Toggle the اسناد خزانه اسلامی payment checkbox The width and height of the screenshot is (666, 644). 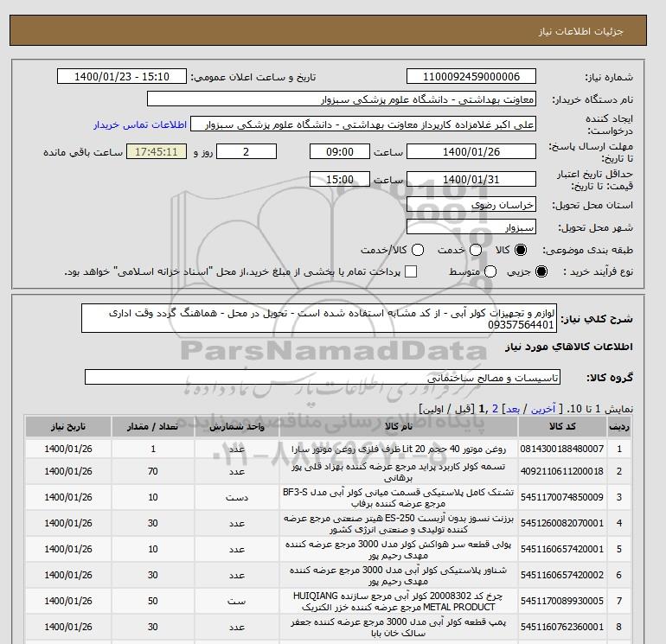pos(411,271)
